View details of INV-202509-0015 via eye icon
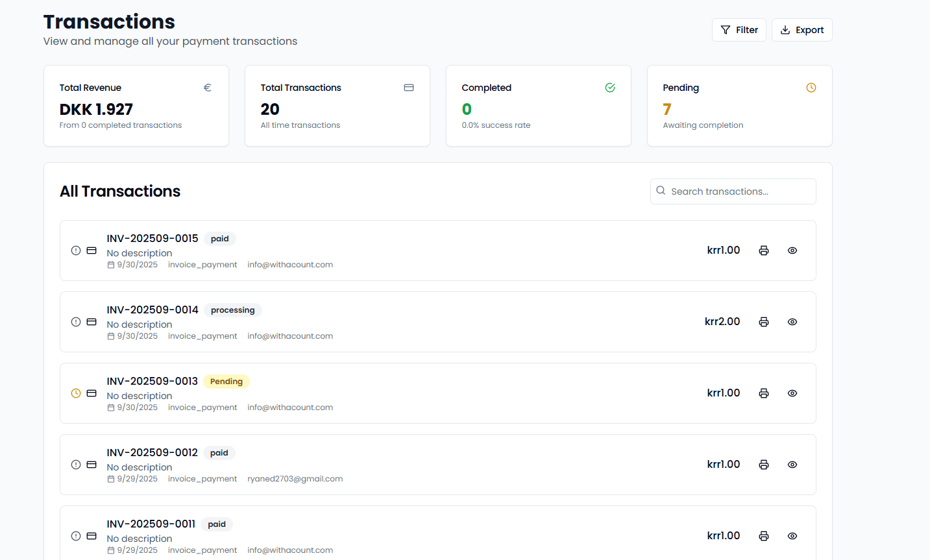The image size is (930, 560). pyautogui.click(x=792, y=250)
